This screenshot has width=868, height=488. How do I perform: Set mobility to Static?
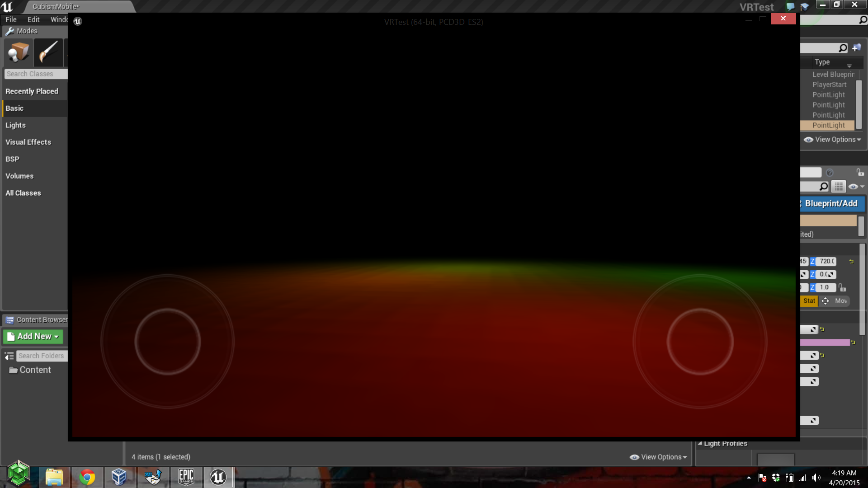809,301
